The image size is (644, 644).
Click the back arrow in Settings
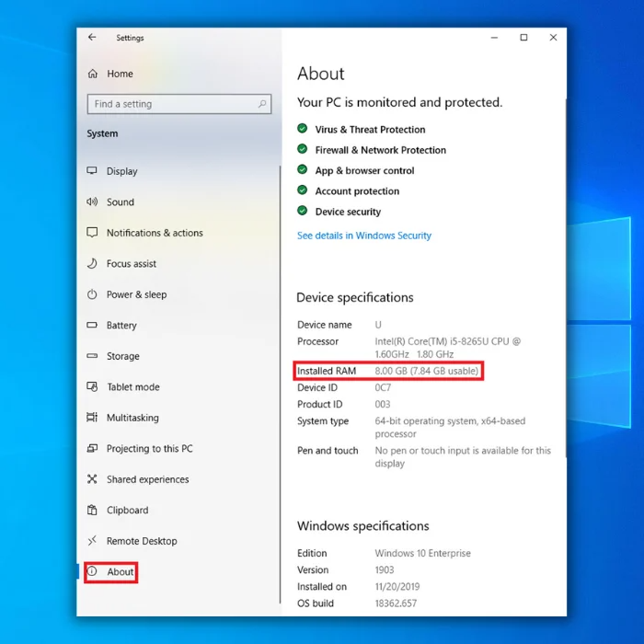[x=92, y=38]
